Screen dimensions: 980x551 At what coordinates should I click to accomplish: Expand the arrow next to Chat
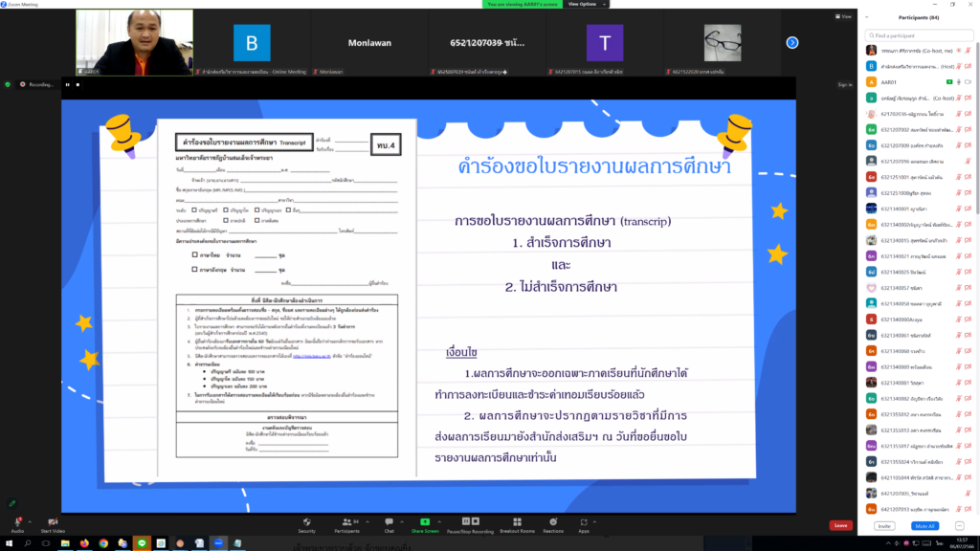[x=402, y=521]
